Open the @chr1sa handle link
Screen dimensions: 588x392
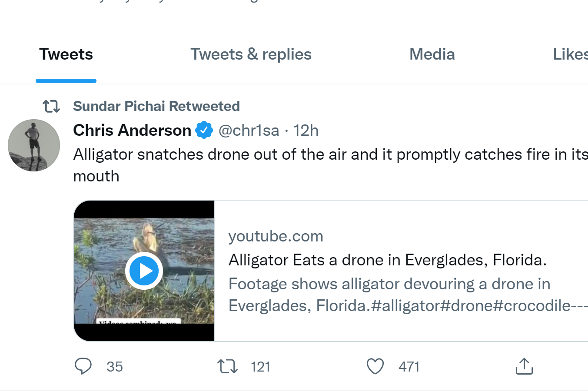(x=249, y=130)
